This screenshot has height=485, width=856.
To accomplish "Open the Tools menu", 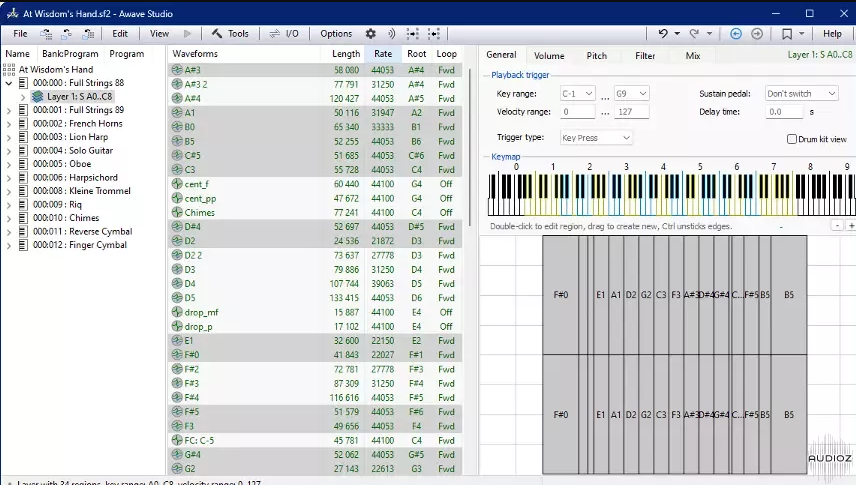I will click(230, 34).
